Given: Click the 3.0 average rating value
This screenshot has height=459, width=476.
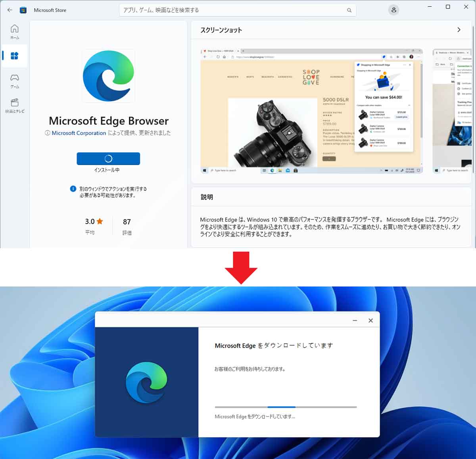Looking at the screenshot, I should tap(90, 221).
